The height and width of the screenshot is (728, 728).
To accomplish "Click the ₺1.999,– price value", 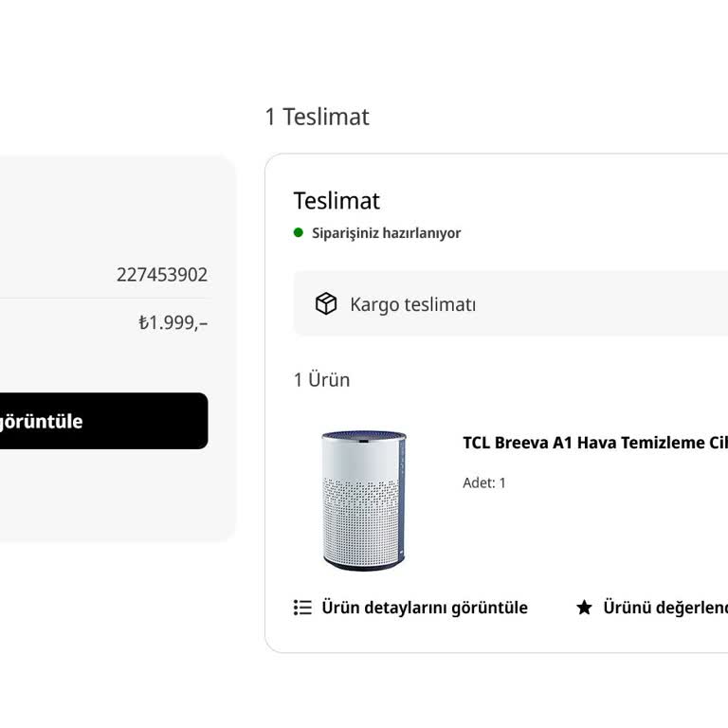I will pos(173,322).
